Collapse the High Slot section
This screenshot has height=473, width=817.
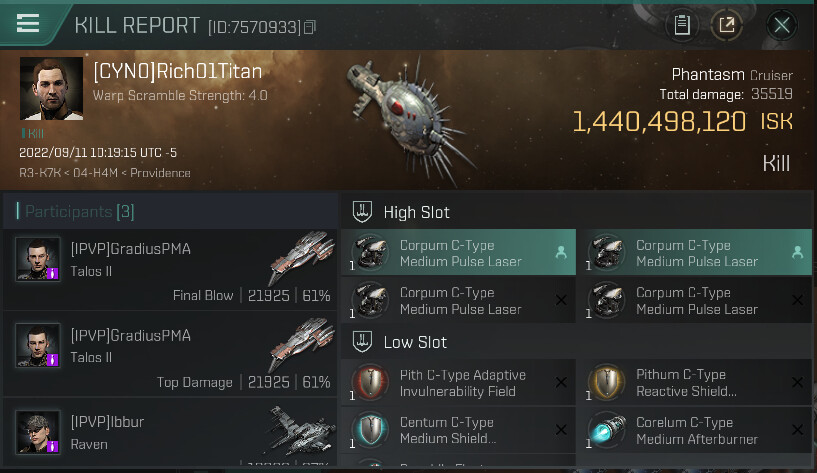(364, 212)
